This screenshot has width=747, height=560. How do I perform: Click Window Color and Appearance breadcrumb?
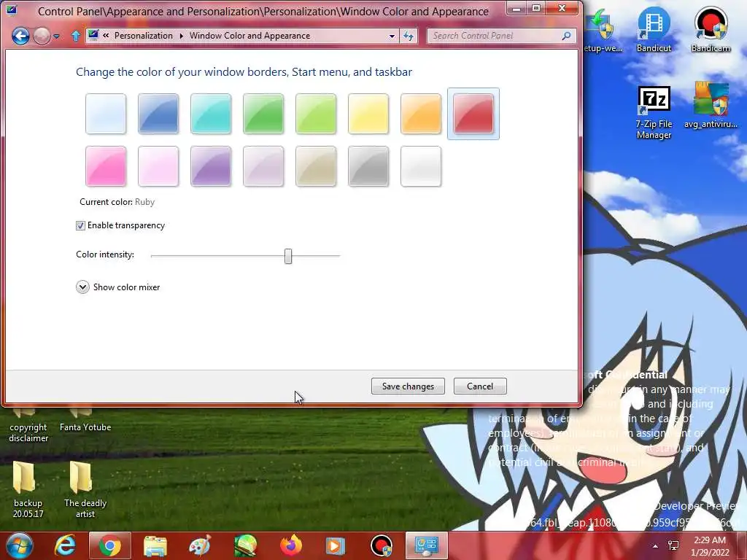(249, 36)
